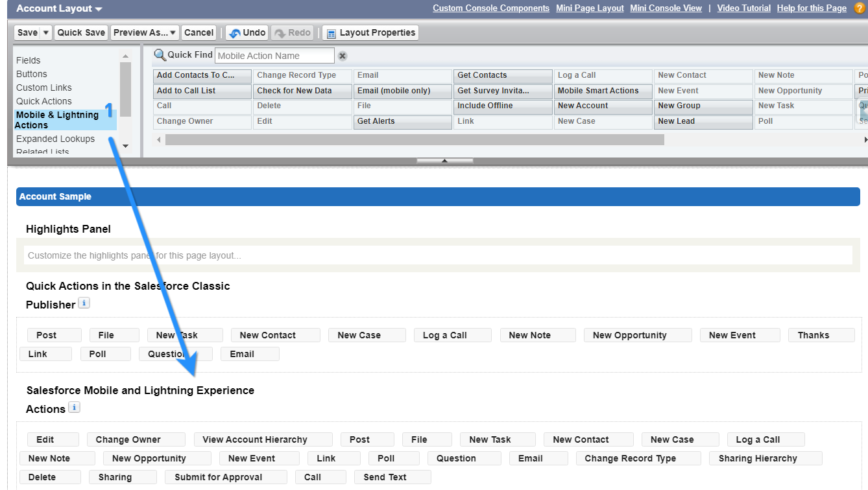The width and height of the screenshot is (868, 490).
Task: Open the Account Layout dropdown
Action: [x=98, y=9]
